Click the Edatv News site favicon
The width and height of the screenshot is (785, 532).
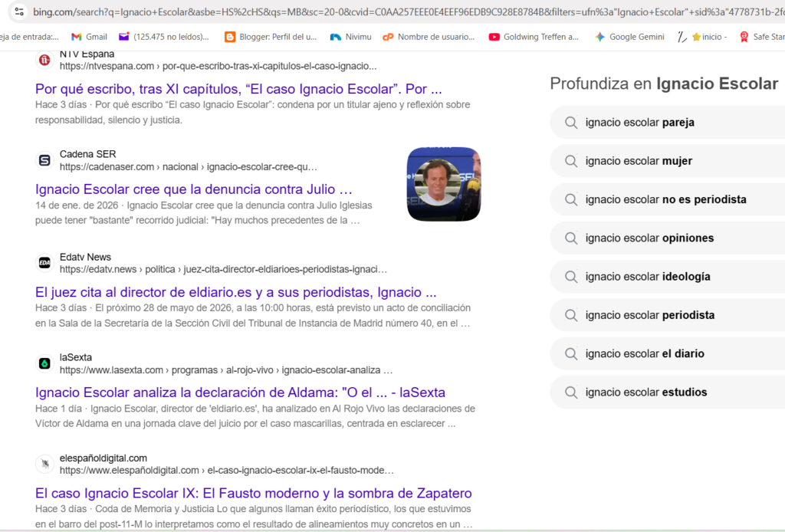44,263
